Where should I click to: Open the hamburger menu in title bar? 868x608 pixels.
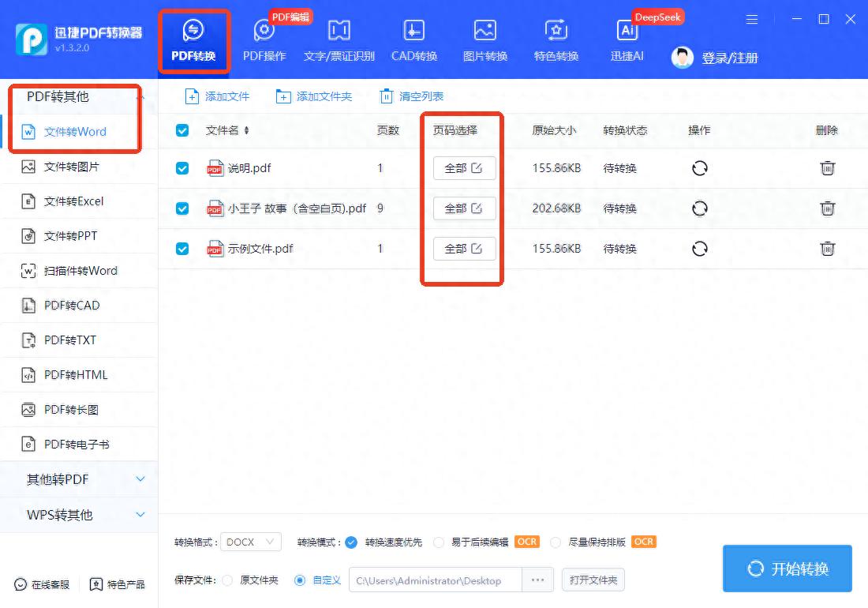pyautogui.click(x=752, y=19)
